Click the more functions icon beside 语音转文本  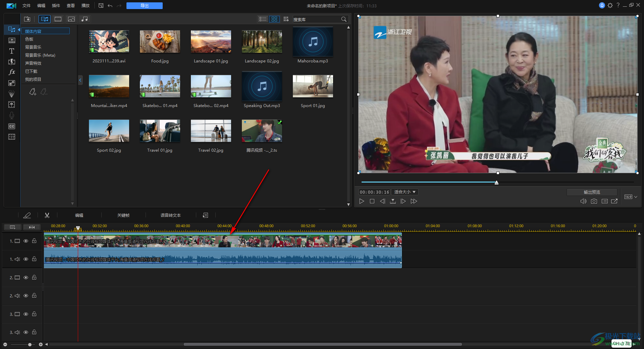206,215
